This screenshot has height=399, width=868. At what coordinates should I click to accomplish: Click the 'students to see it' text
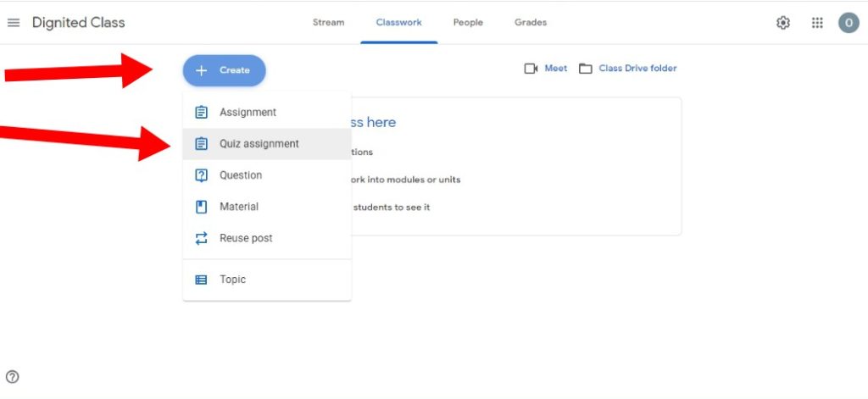click(x=392, y=208)
